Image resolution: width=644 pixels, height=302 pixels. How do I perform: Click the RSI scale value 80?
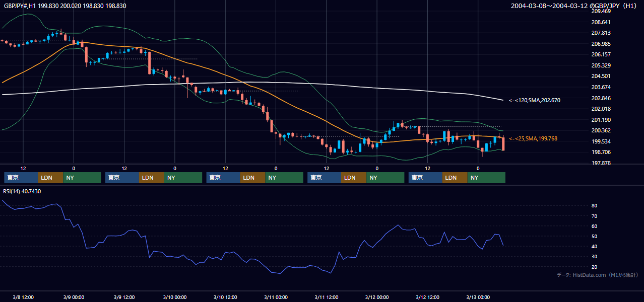(595, 206)
